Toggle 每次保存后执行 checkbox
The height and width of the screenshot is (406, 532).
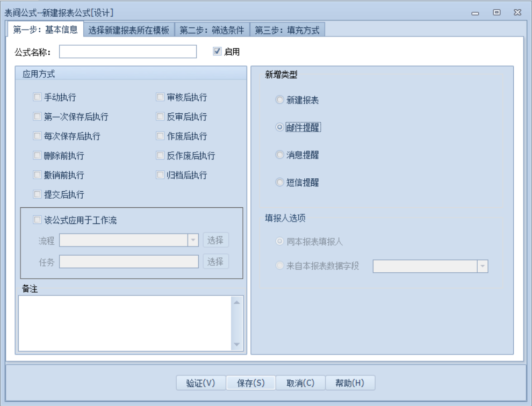(x=37, y=136)
